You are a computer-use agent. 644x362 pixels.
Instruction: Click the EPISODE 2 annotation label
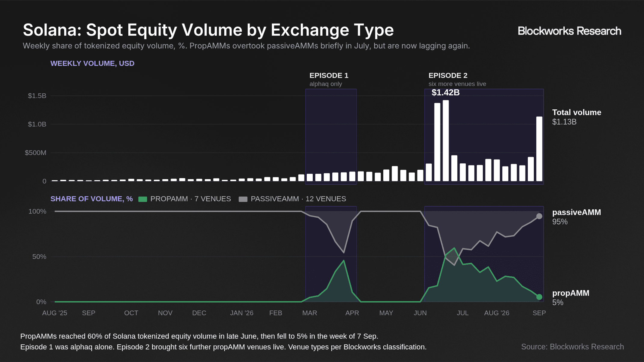pos(448,75)
